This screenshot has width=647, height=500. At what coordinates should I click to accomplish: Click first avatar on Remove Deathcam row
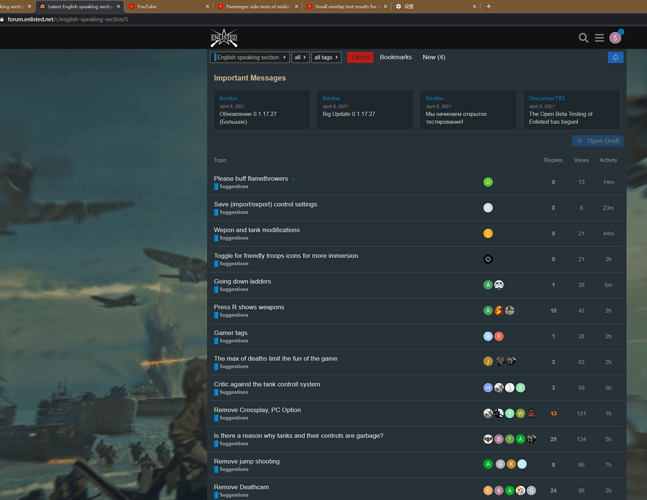point(488,491)
